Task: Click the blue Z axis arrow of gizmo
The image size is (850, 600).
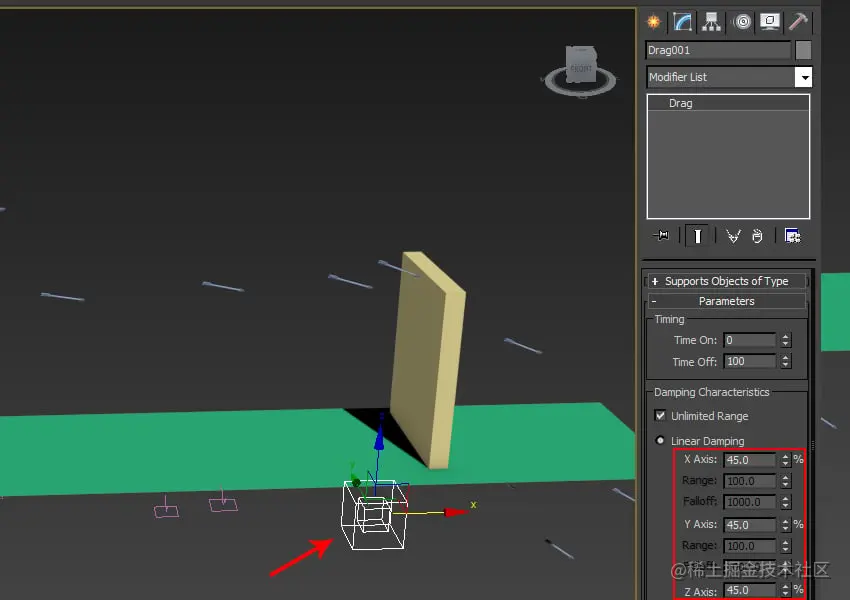Action: [379, 440]
